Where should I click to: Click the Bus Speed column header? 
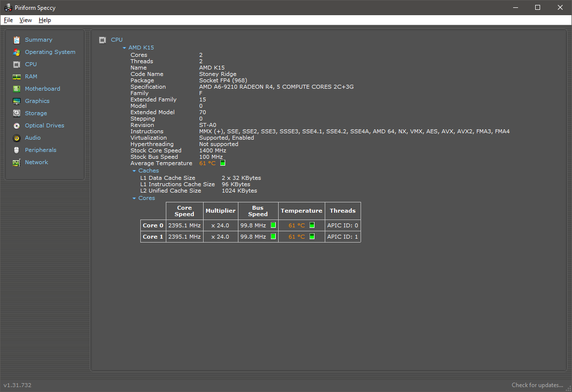coord(258,211)
